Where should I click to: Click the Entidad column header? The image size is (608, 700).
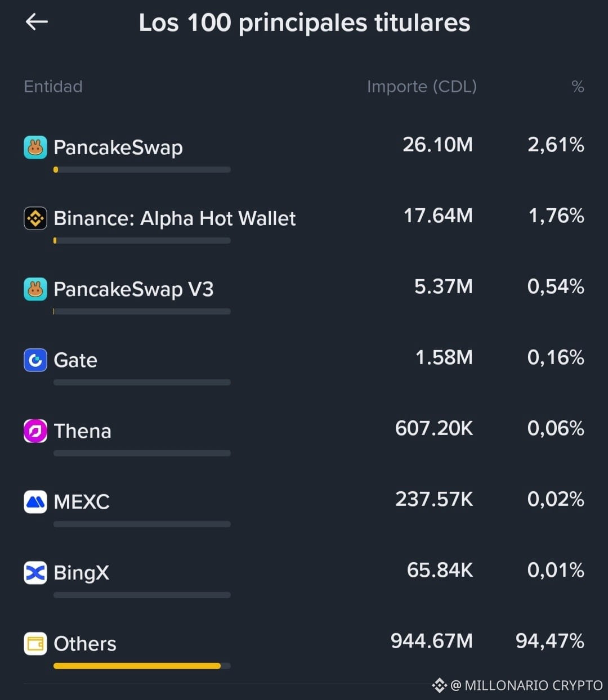click(53, 87)
